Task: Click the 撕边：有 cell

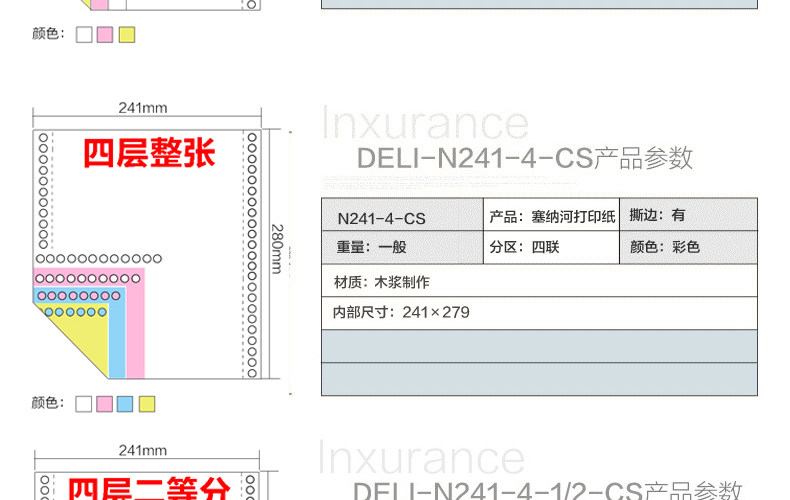Action: pyautogui.click(x=688, y=215)
